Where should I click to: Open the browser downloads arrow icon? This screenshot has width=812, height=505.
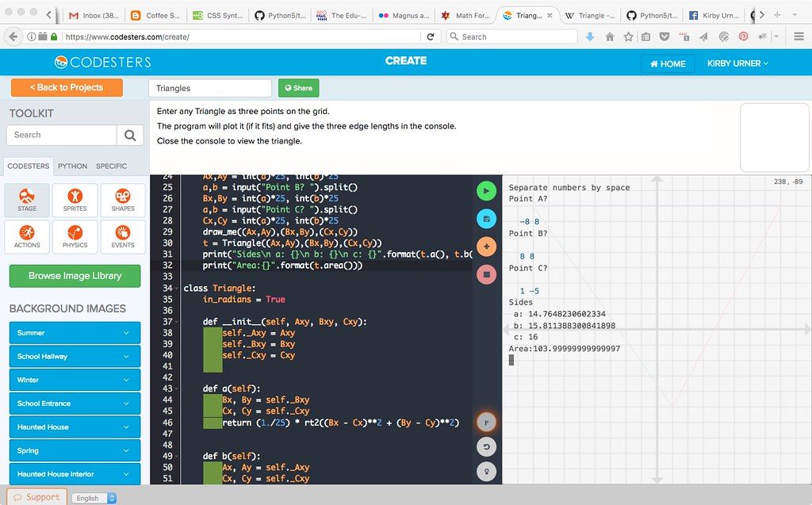[x=590, y=36]
